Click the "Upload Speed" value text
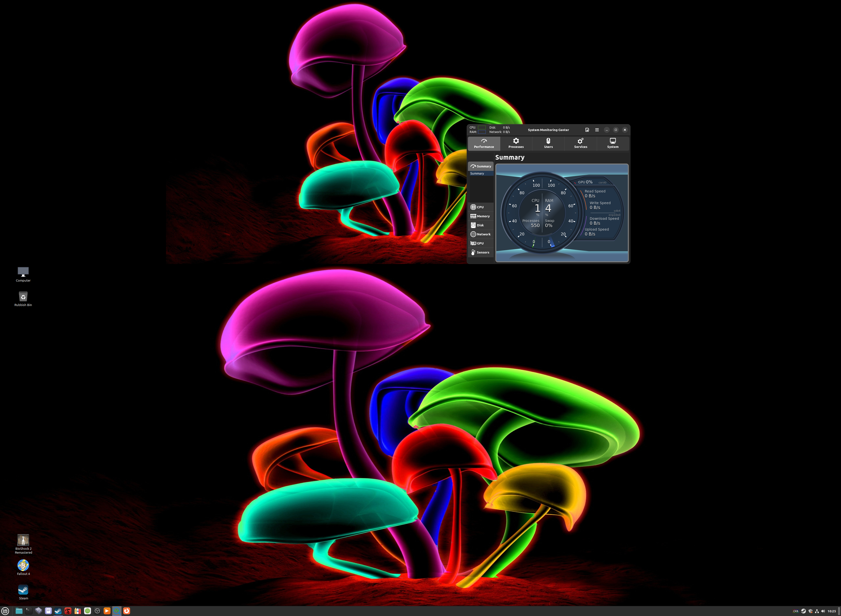Viewport: 841px width, 616px height. pyautogui.click(x=590, y=234)
